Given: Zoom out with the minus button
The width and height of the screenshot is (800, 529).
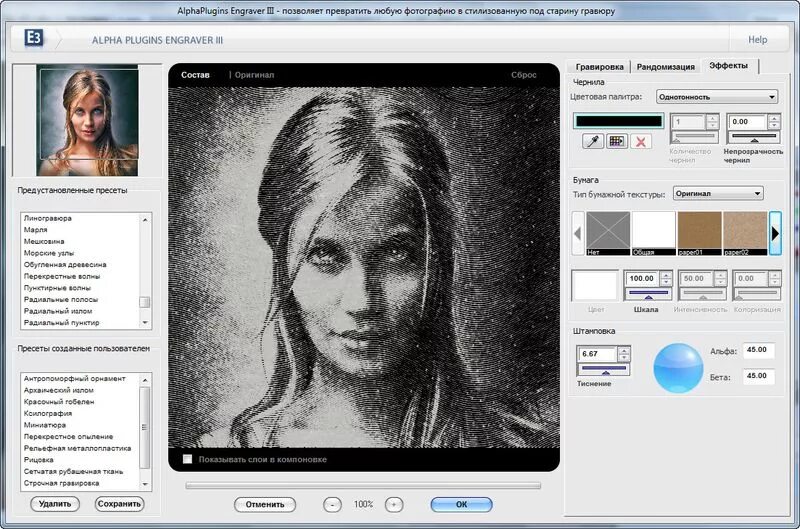Looking at the screenshot, I should point(332,505).
